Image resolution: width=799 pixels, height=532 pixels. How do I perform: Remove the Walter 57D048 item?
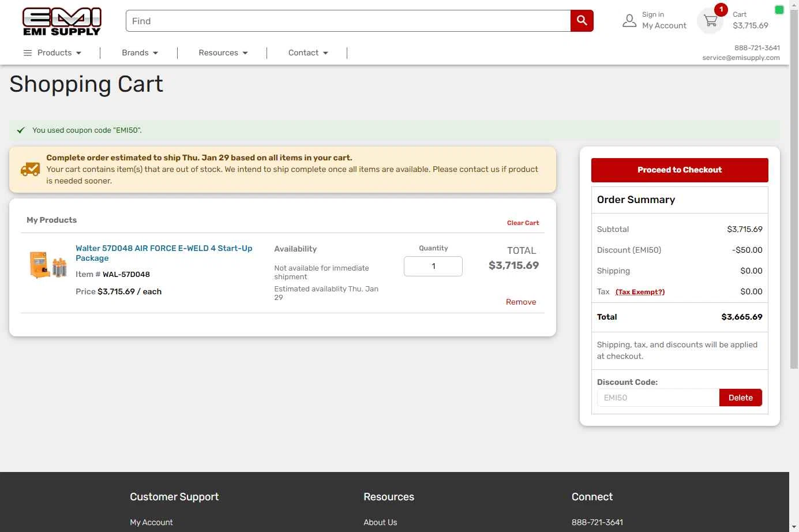pos(521,302)
